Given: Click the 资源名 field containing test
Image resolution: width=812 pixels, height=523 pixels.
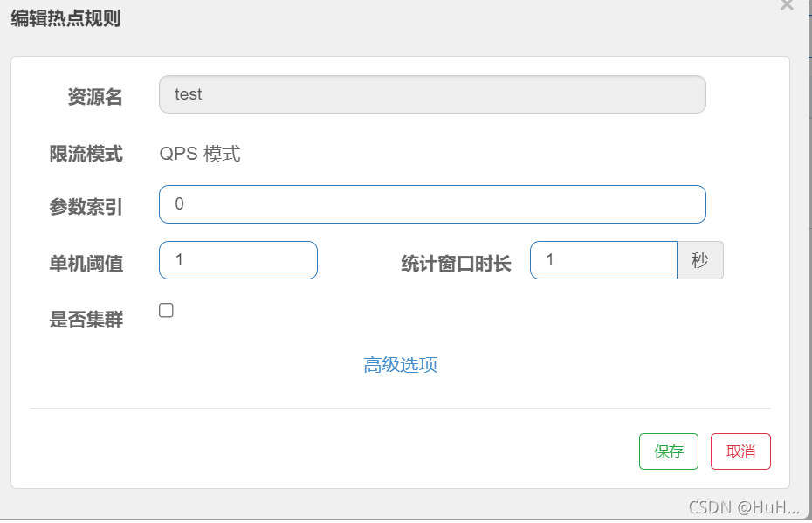Looking at the screenshot, I should pyautogui.click(x=432, y=94).
